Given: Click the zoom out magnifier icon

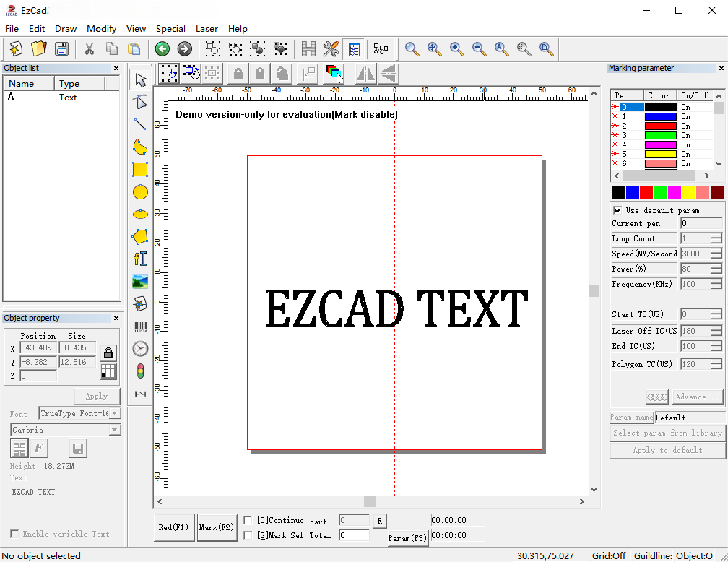Looking at the screenshot, I should (x=479, y=49).
